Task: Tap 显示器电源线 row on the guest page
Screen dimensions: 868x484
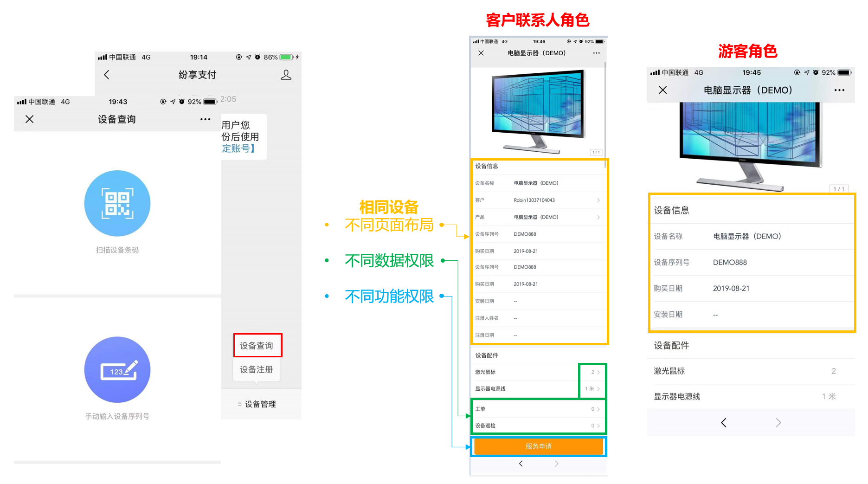Action: 752,397
